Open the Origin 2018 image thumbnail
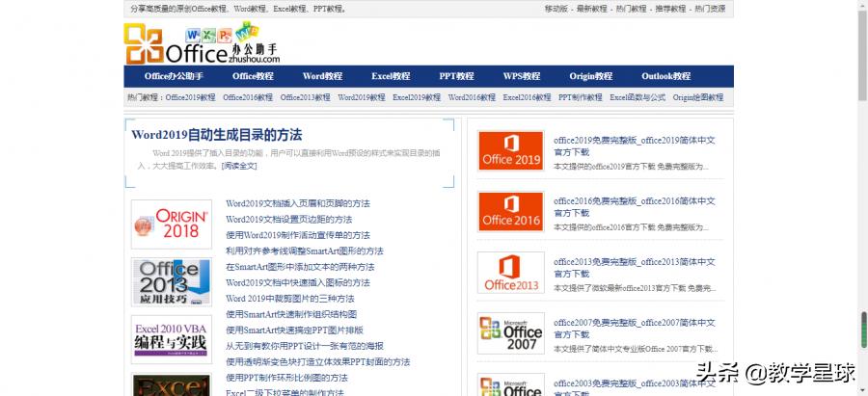The width and height of the screenshot is (868, 396). pyautogui.click(x=172, y=224)
